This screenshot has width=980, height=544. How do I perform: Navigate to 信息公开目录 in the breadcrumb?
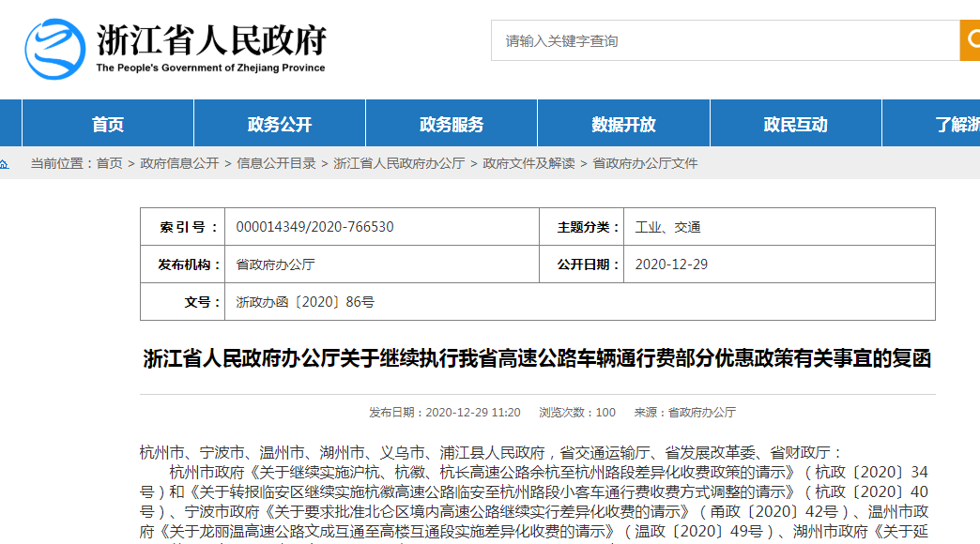tap(276, 163)
